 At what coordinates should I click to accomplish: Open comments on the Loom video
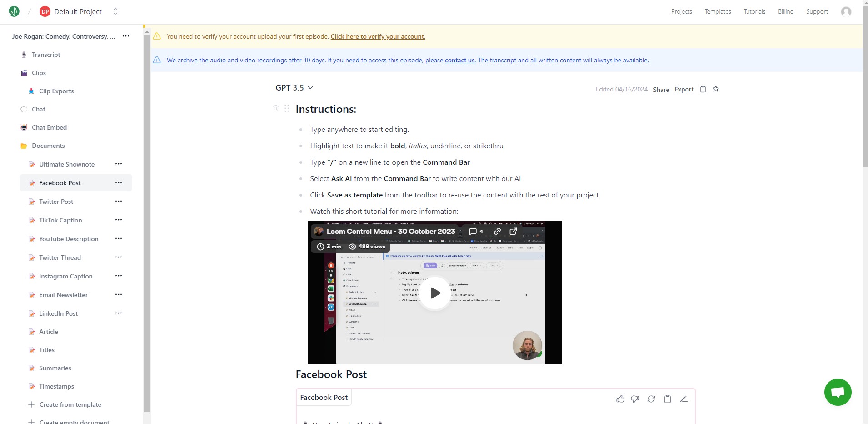(x=476, y=232)
